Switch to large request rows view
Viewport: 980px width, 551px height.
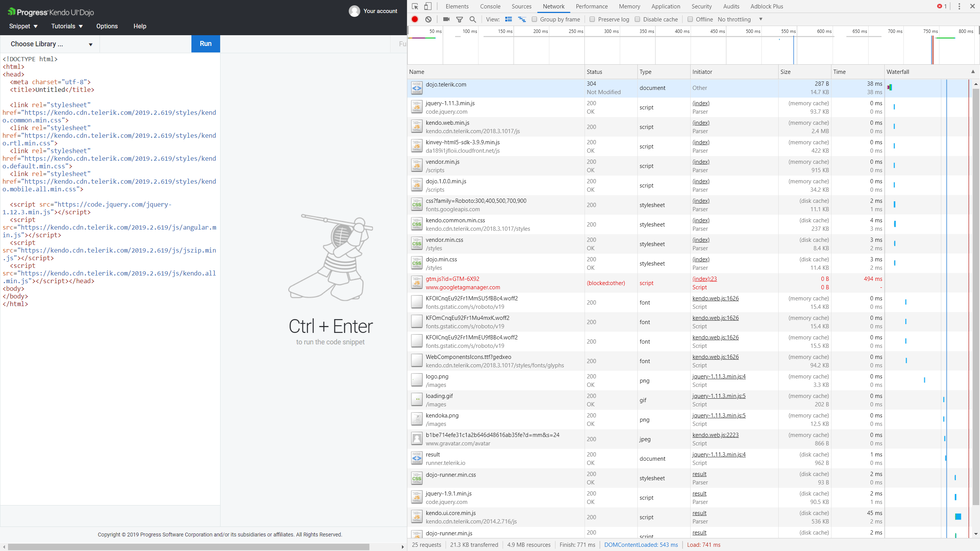[508, 19]
